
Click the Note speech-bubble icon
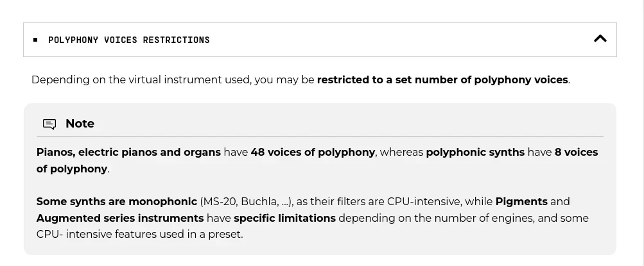tap(49, 124)
